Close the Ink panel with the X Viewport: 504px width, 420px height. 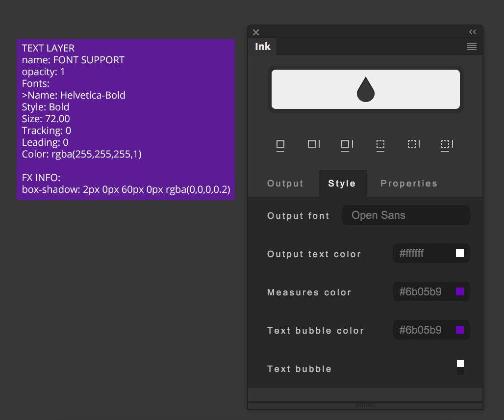(256, 32)
